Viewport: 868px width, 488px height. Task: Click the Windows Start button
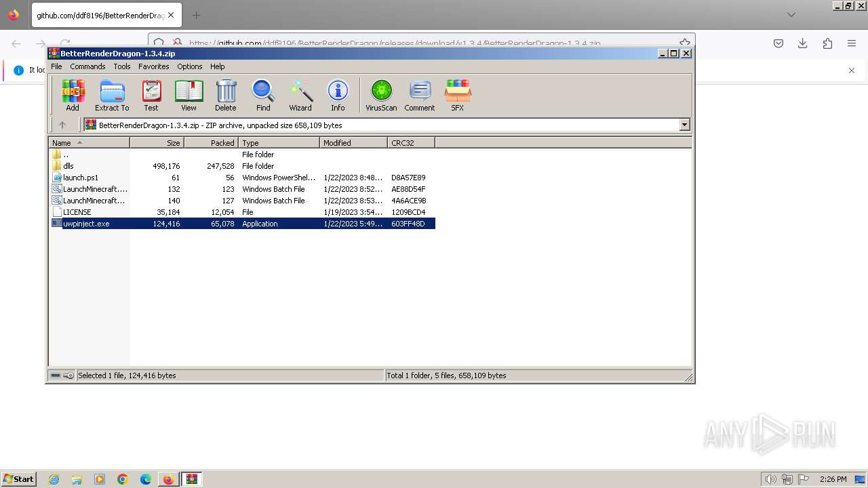[x=19, y=479]
